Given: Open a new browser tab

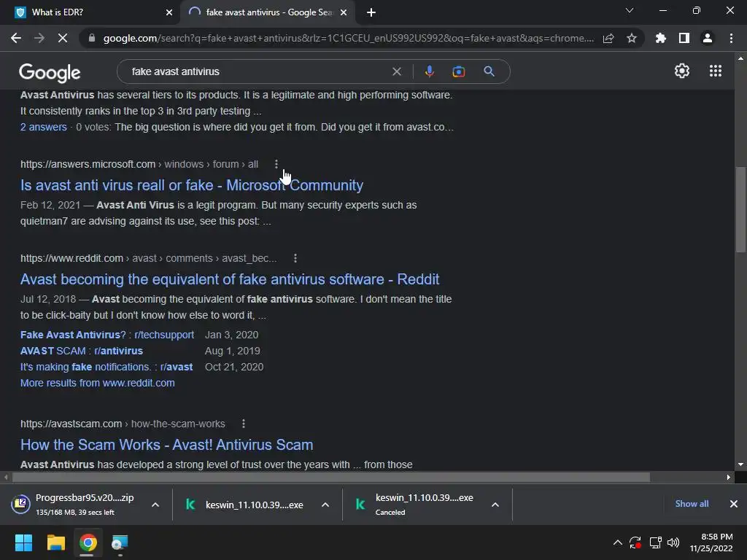Looking at the screenshot, I should tap(371, 12).
